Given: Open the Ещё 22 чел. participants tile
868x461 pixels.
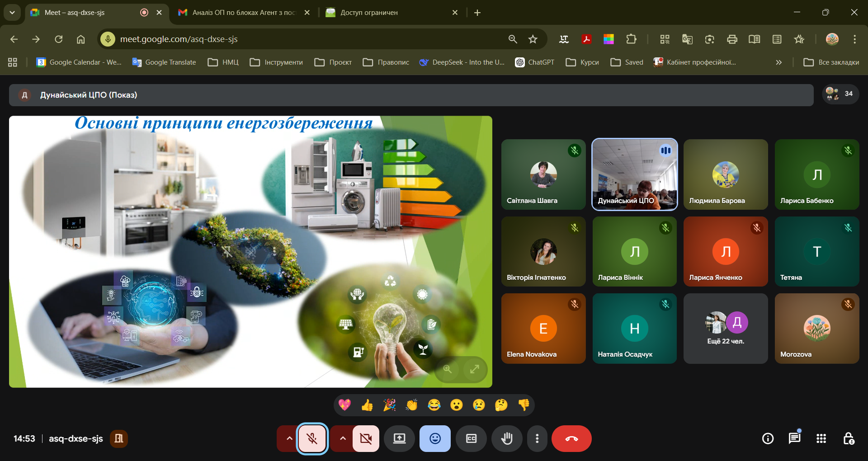Looking at the screenshot, I should coord(725,328).
